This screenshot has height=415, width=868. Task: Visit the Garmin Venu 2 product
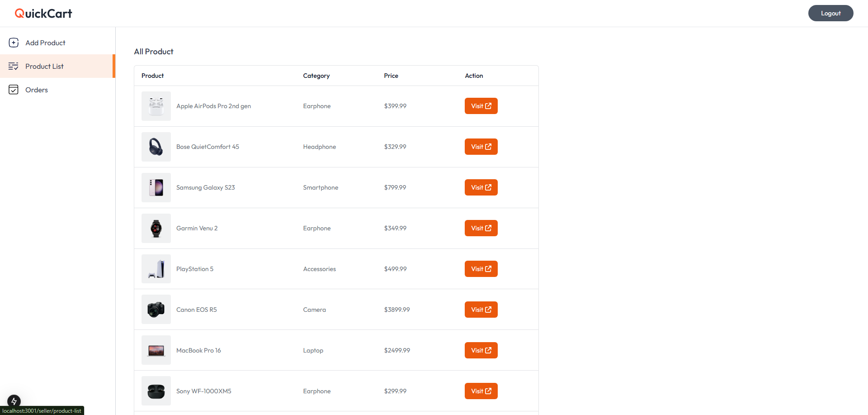tap(481, 228)
